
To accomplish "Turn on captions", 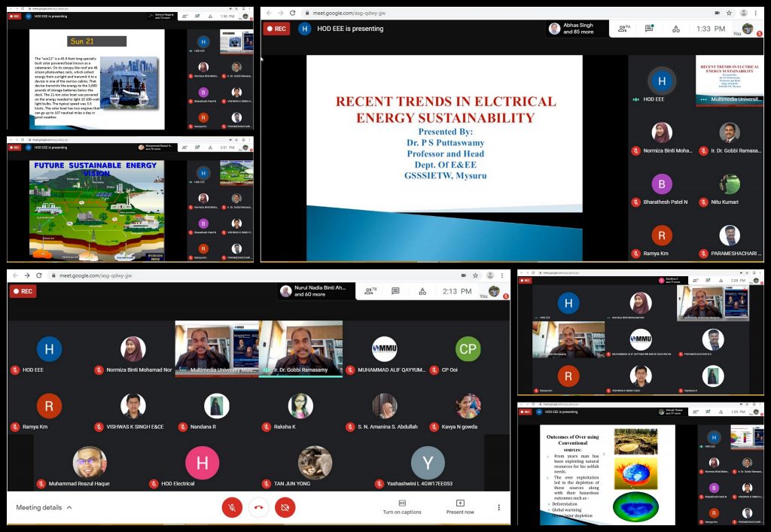I will [x=401, y=506].
